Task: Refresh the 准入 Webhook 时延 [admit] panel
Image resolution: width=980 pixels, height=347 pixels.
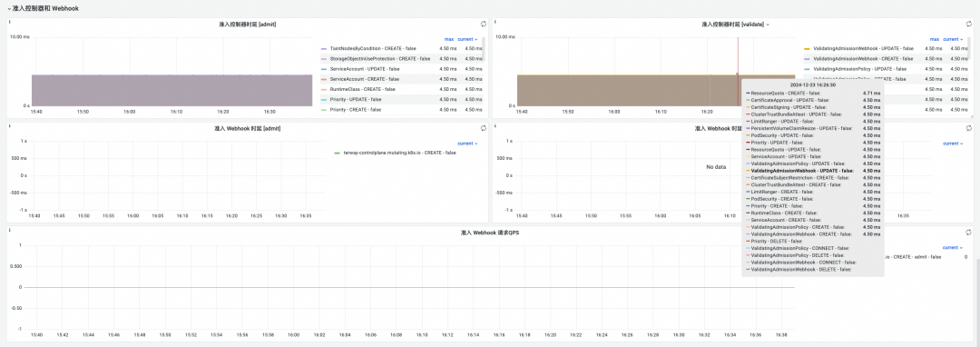Action: (483, 128)
